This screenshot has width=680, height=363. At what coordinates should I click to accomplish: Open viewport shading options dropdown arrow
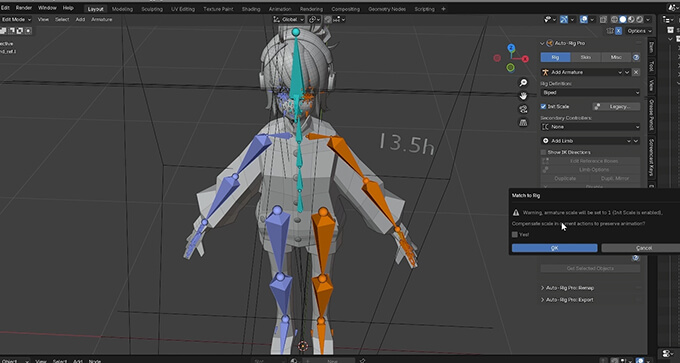tap(648, 20)
